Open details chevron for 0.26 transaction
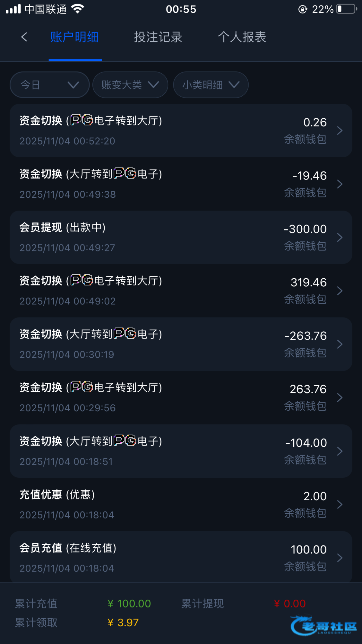Image resolution: width=362 pixels, height=644 pixels. pos(340,131)
